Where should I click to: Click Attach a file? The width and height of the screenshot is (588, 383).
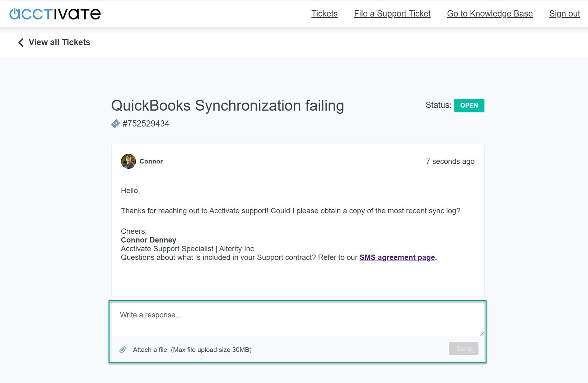(x=150, y=349)
